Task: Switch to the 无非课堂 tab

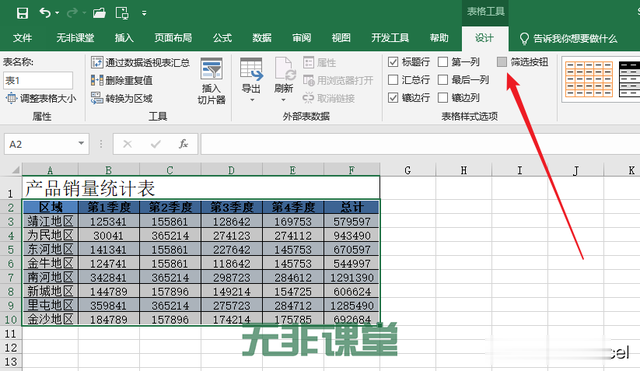Action: 75,38
